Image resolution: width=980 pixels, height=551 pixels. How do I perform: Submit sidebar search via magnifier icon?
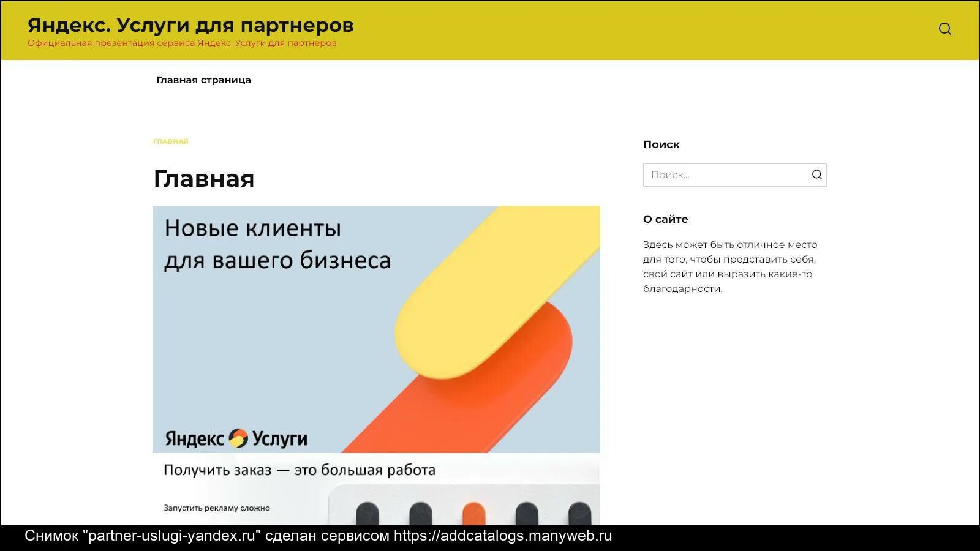[816, 175]
